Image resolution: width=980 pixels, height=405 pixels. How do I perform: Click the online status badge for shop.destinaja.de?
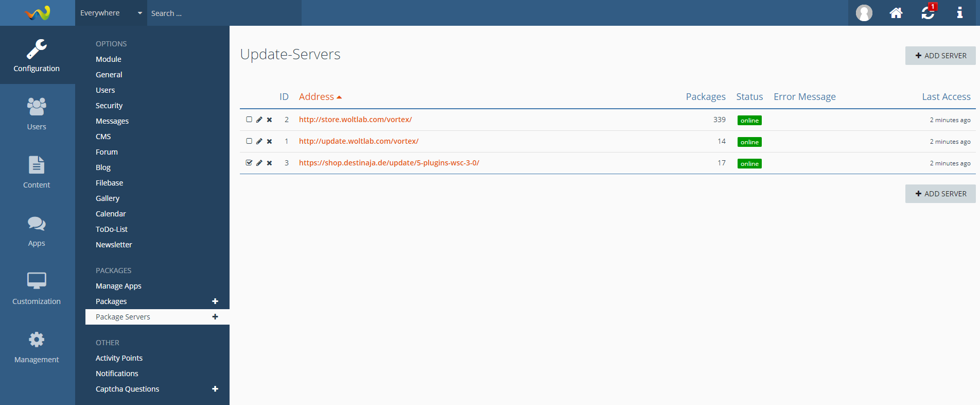[749, 164]
